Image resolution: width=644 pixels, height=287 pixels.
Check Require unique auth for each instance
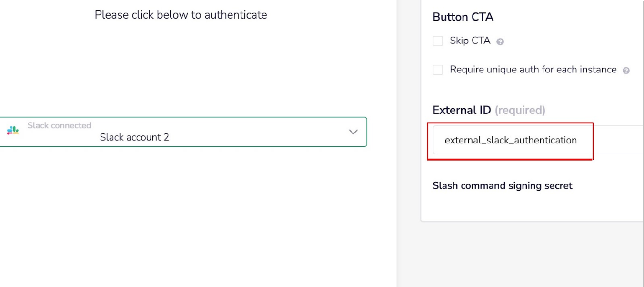438,70
